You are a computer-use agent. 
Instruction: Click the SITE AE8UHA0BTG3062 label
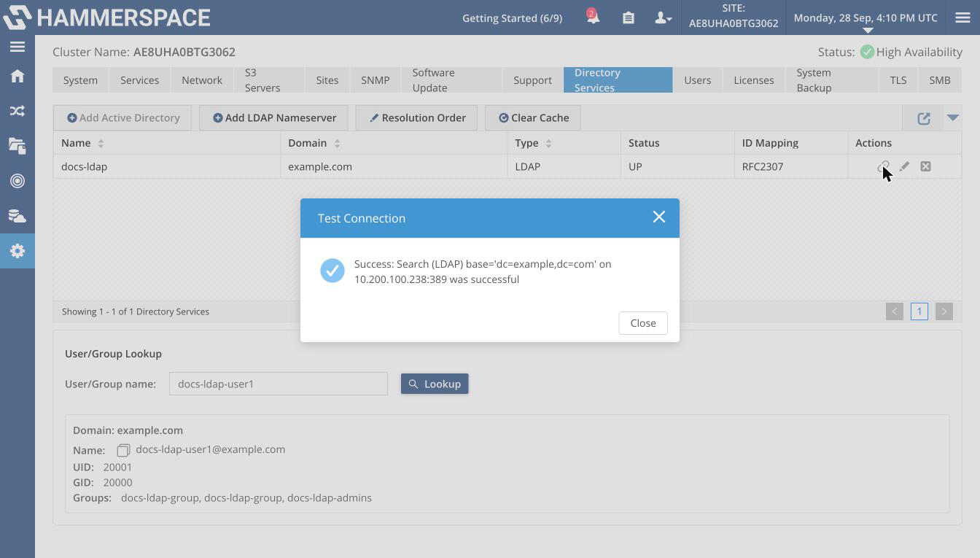pyautogui.click(x=734, y=16)
